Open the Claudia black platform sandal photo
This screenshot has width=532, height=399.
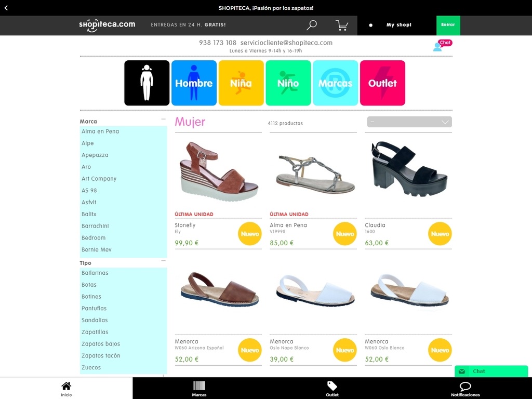click(409, 169)
